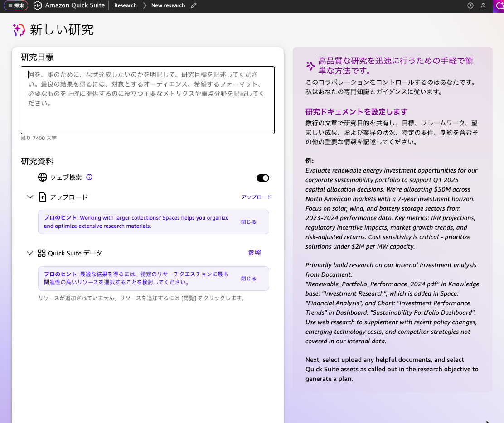Click the アップロード link button
Viewport: 504px width, 423px height.
click(257, 197)
